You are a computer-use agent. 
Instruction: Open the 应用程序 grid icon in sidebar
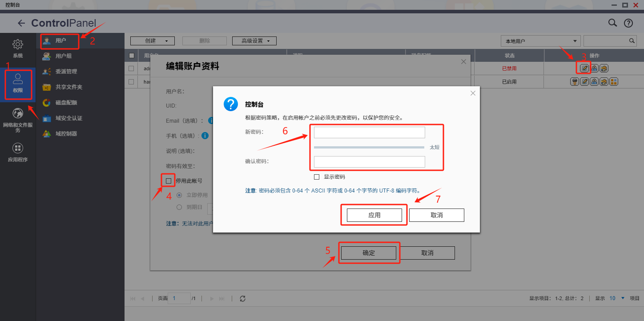pyautogui.click(x=18, y=148)
